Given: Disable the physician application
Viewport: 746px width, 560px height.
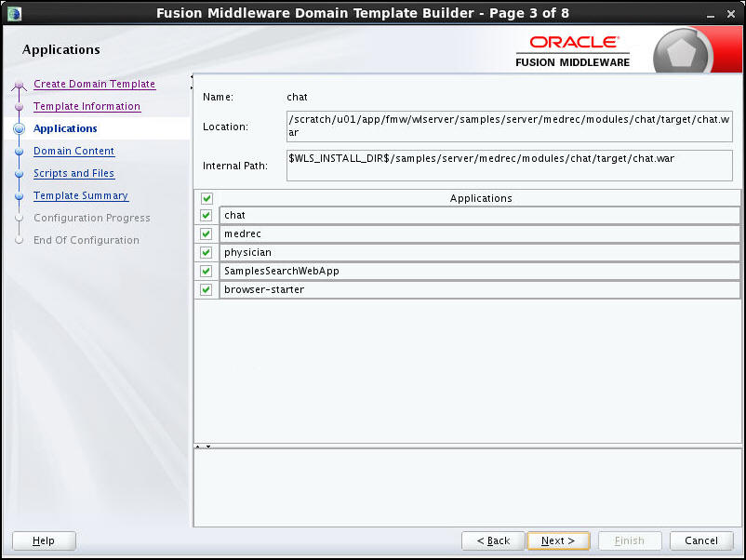Looking at the screenshot, I should coord(206,252).
